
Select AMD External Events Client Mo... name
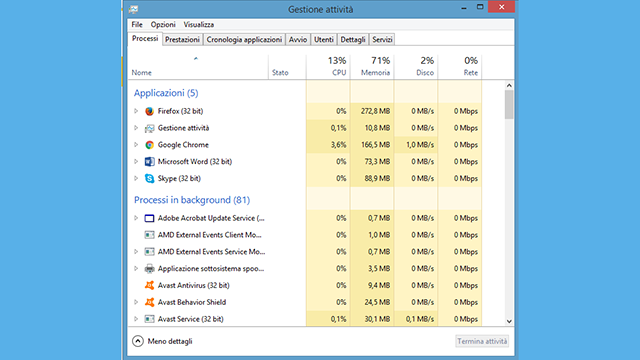click(x=209, y=235)
